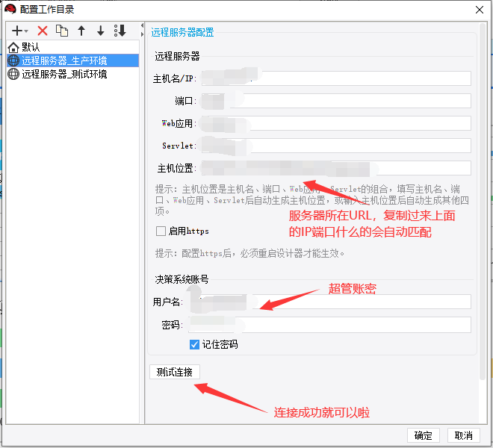Delete selected entry with the red X icon
The height and width of the screenshot is (448, 493).
tap(43, 31)
